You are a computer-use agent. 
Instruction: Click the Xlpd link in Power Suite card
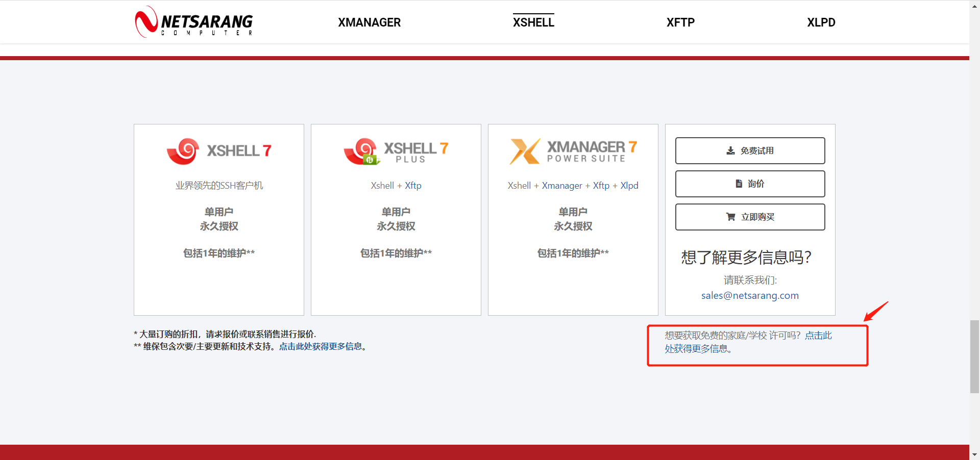(x=629, y=186)
